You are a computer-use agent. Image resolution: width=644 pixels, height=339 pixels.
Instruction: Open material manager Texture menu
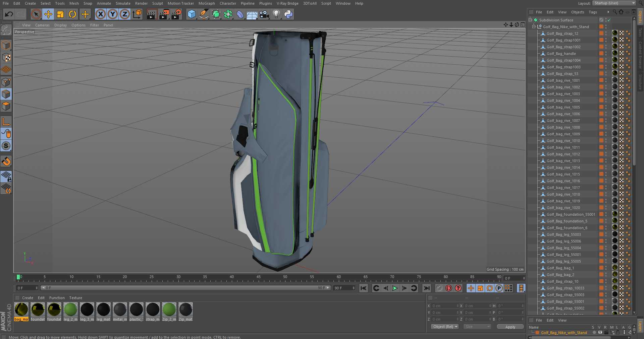pos(75,298)
